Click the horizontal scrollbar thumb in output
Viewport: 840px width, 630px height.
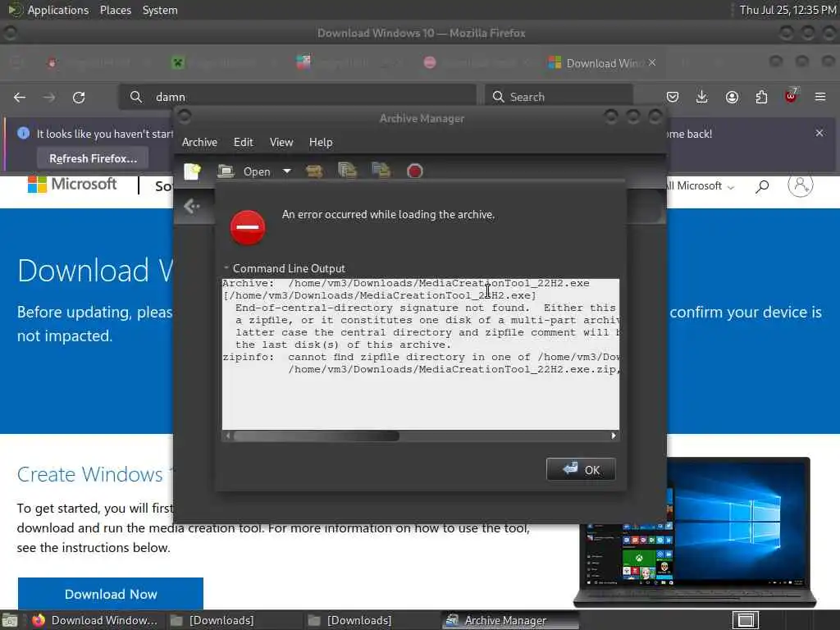[316, 436]
